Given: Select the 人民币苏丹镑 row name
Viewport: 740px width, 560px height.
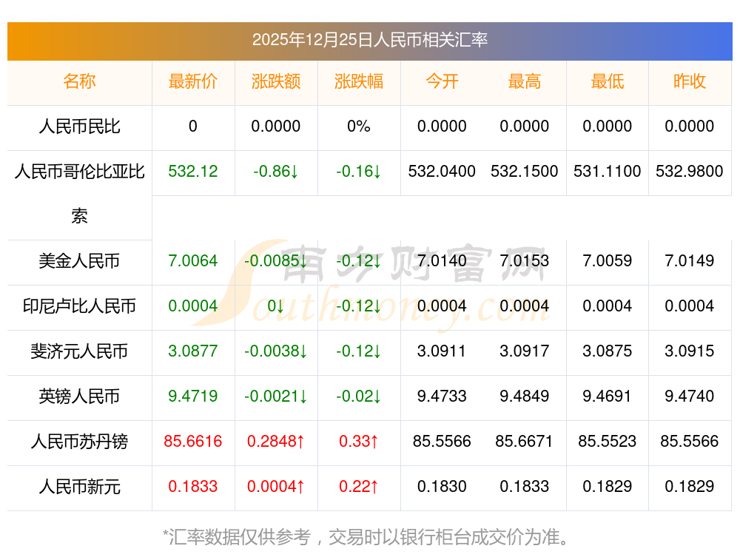Looking at the screenshot, I should tap(79, 442).
